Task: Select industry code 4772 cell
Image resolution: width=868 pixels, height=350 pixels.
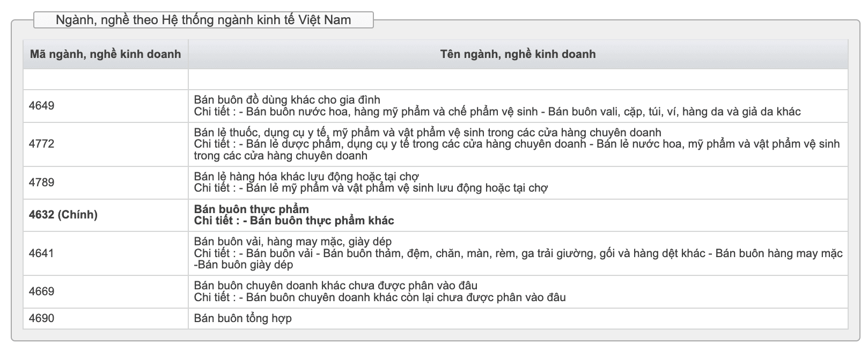Action: tap(42, 144)
